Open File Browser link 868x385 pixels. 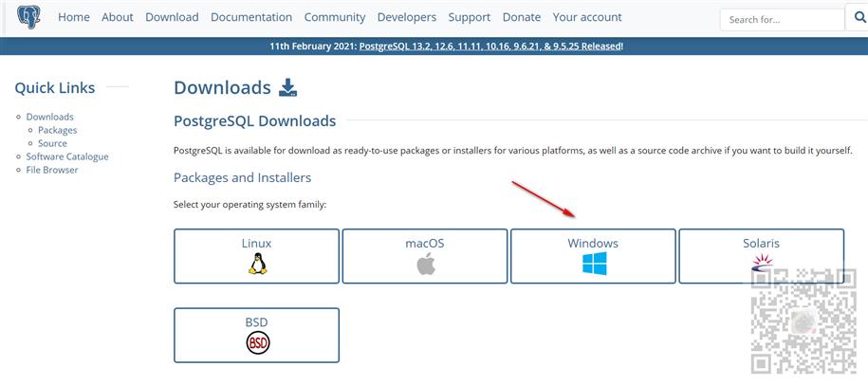(x=52, y=170)
